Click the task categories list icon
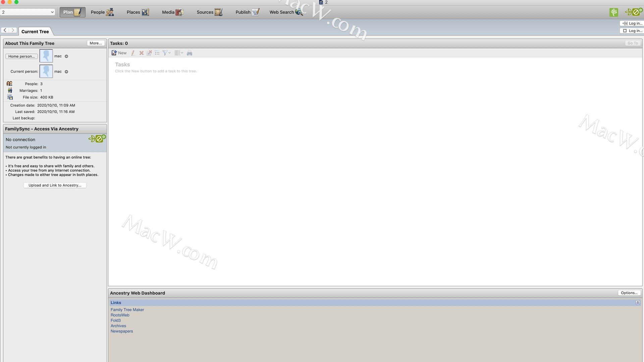 157,53
